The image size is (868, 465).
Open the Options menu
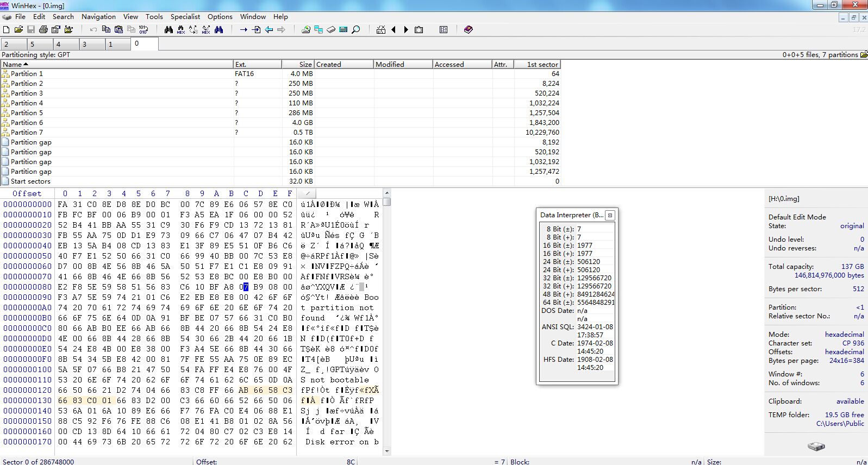point(220,17)
